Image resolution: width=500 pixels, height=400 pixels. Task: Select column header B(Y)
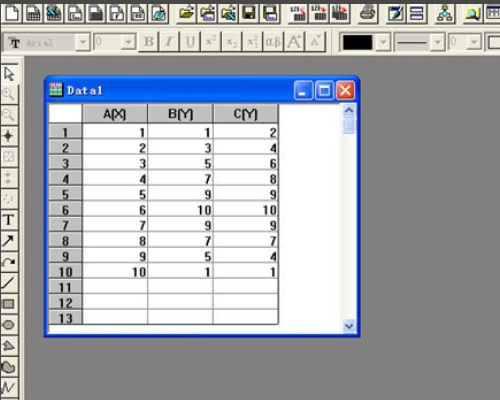(180, 114)
